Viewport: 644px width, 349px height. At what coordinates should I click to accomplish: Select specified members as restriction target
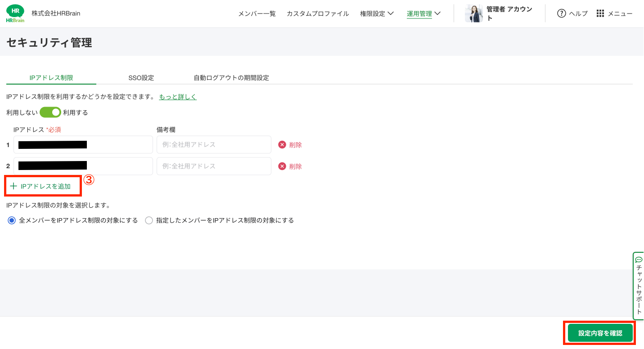[149, 220]
